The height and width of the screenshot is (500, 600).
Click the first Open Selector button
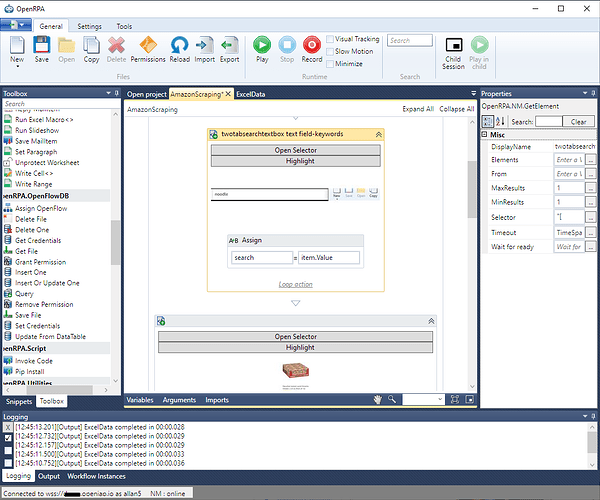coord(295,150)
